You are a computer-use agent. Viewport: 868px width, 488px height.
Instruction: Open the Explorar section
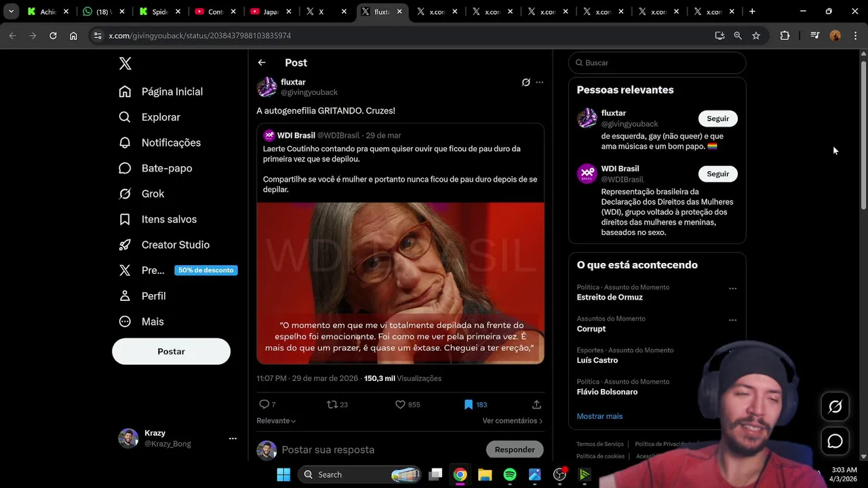click(x=149, y=117)
